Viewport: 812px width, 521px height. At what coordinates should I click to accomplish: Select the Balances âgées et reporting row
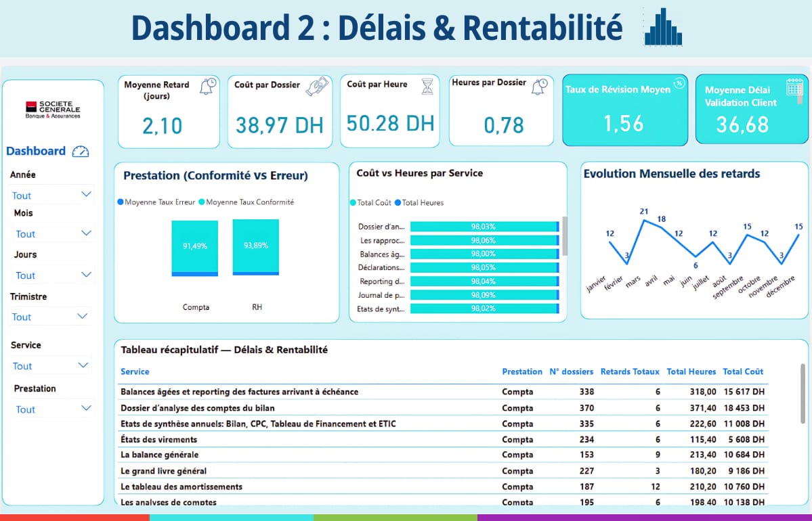tap(443, 392)
